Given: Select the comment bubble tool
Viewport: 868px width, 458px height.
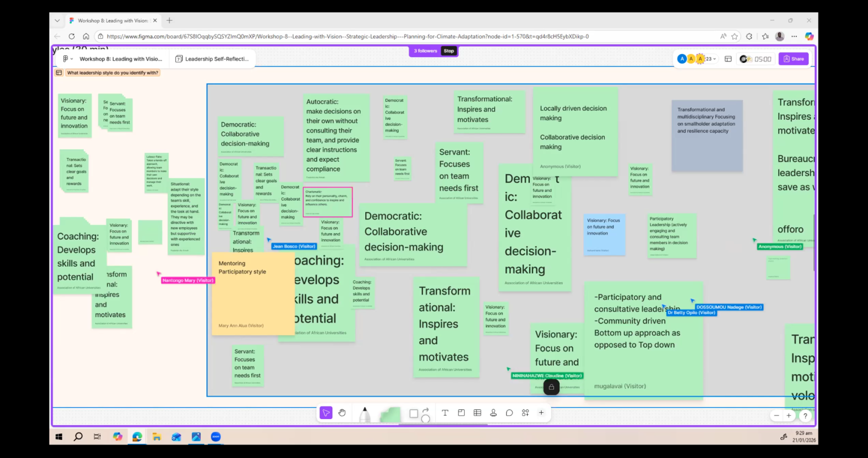Looking at the screenshot, I should [509, 413].
